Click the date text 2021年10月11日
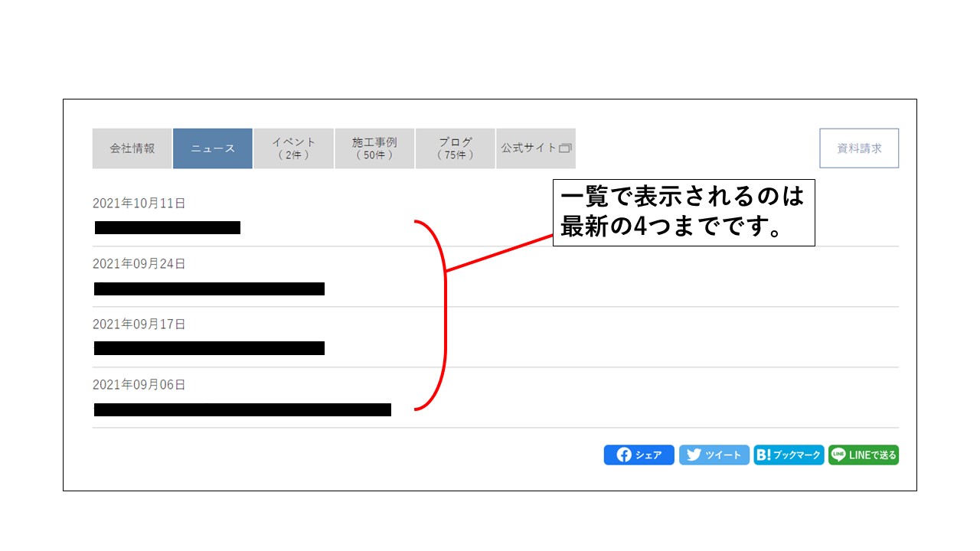The height and width of the screenshot is (551, 980). coord(139,204)
